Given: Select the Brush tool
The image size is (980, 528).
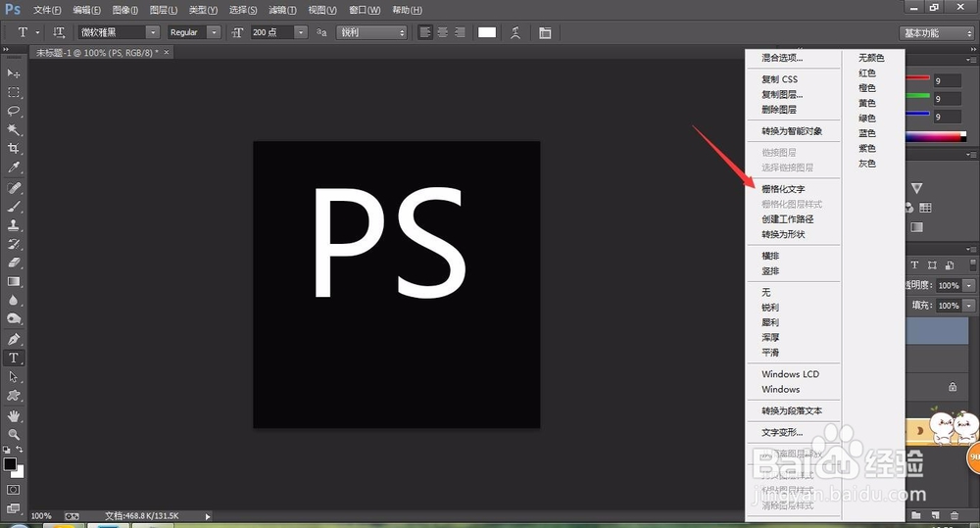Looking at the screenshot, I should (x=13, y=207).
